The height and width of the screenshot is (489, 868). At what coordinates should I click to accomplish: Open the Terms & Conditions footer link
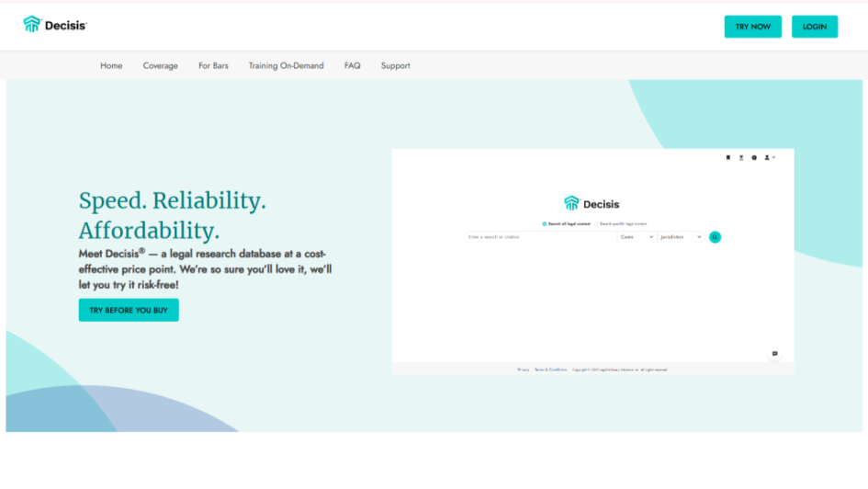click(550, 370)
